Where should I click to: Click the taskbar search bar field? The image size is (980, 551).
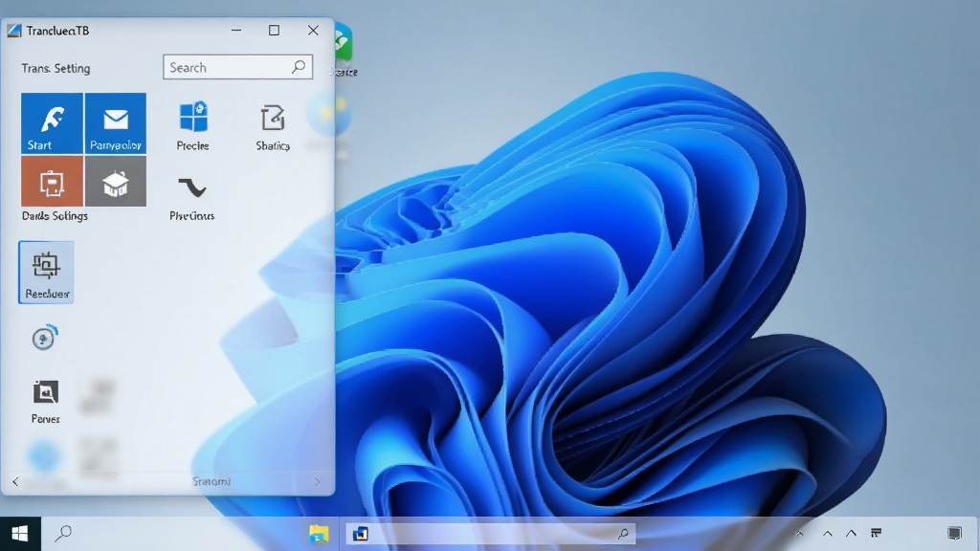click(491, 534)
